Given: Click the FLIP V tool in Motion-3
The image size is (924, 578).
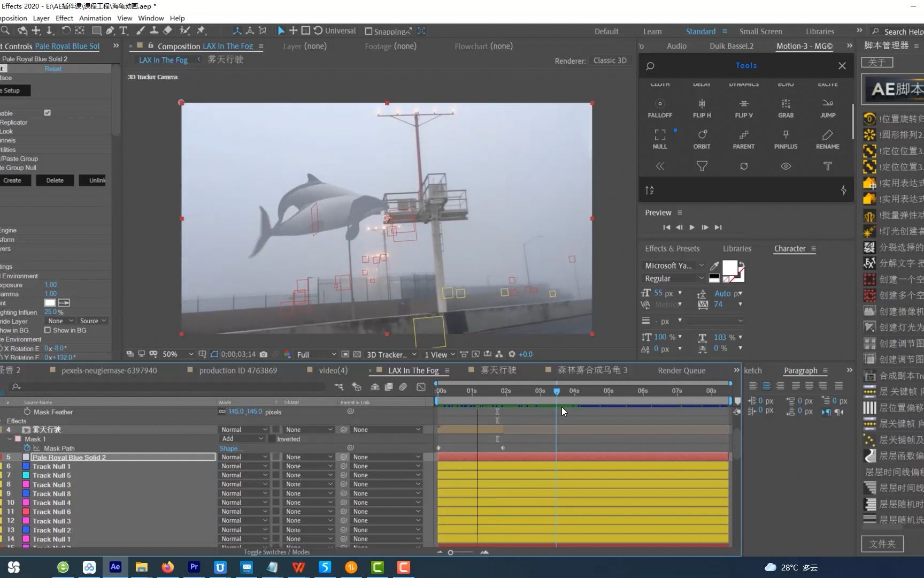Looking at the screenshot, I should 743,108.
